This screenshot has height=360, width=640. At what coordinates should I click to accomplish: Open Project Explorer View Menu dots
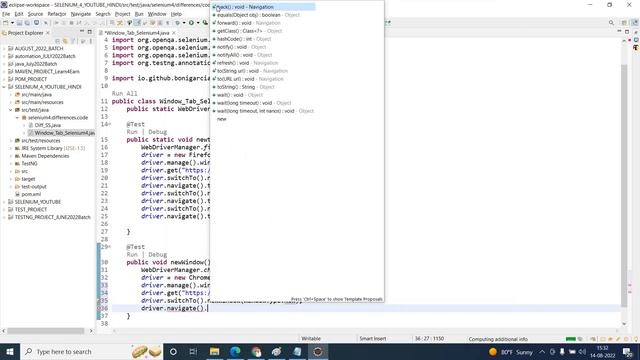(91, 41)
